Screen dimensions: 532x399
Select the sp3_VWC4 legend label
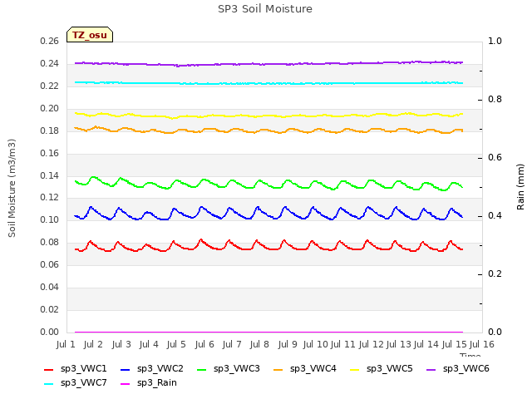pyautogui.click(x=313, y=369)
